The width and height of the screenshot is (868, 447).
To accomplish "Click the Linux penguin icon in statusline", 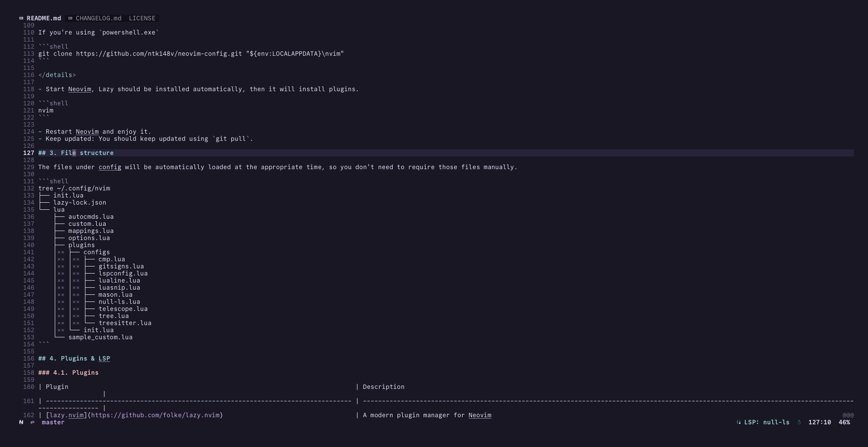I will point(799,422).
